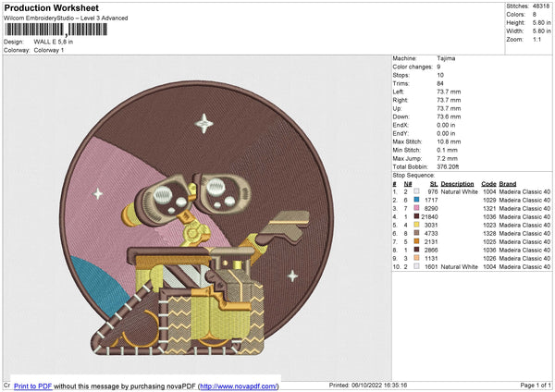Screen dimensions: 555x392
Task: Click the 'Code' column header
Action: pos(488,184)
